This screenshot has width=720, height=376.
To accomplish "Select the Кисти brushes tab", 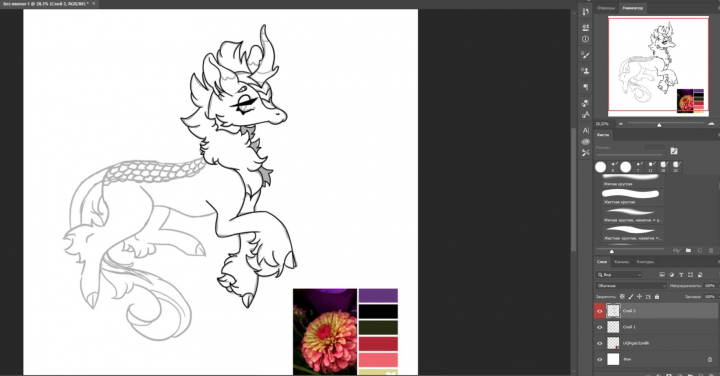I will click(603, 135).
